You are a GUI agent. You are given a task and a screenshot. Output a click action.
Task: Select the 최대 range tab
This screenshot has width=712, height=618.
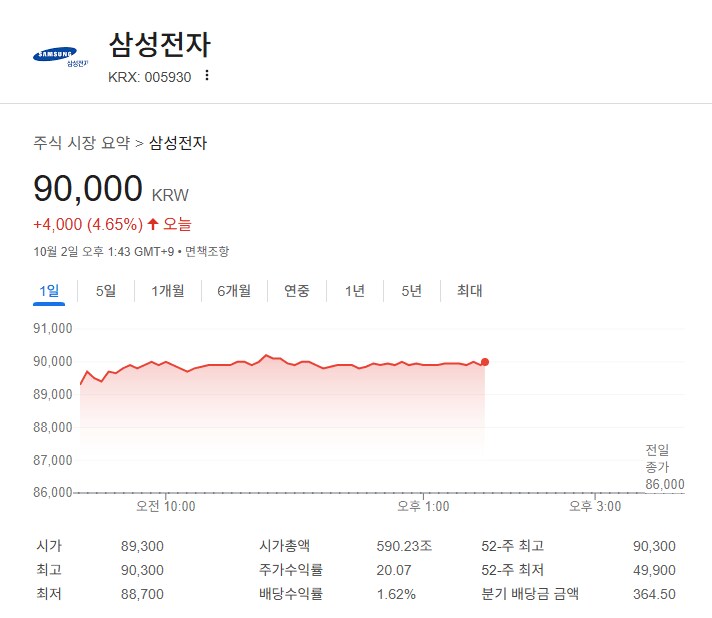(470, 291)
